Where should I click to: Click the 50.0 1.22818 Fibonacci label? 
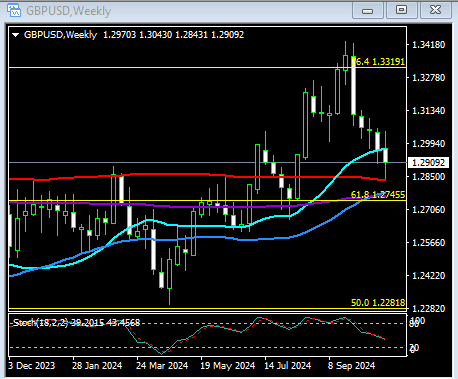378,303
